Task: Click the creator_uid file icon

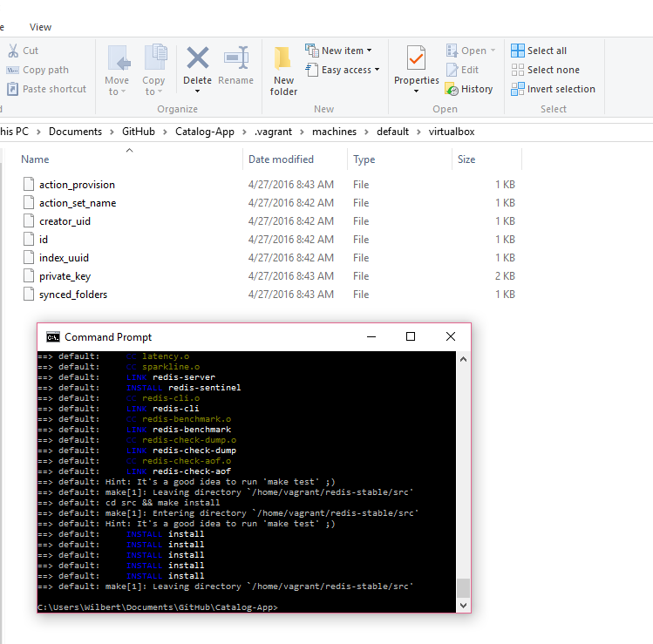Action: coord(29,220)
